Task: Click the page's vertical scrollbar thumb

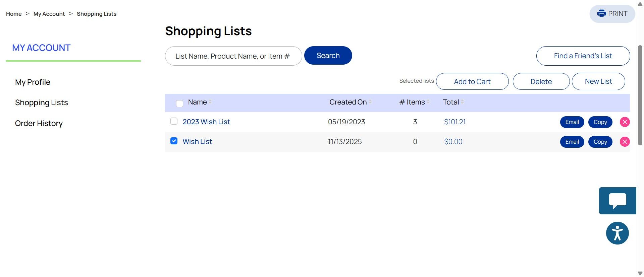Action: [640, 95]
